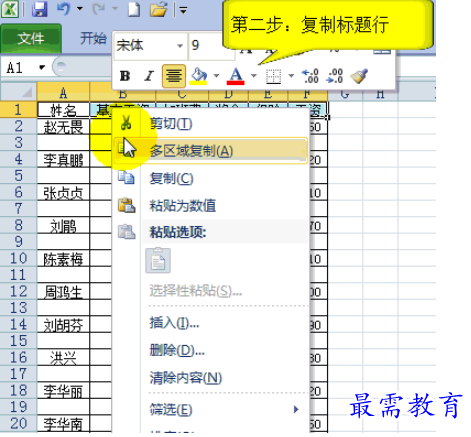Select column A header
The height and width of the screenshot is (437, 471).
[x=63, y=92]
